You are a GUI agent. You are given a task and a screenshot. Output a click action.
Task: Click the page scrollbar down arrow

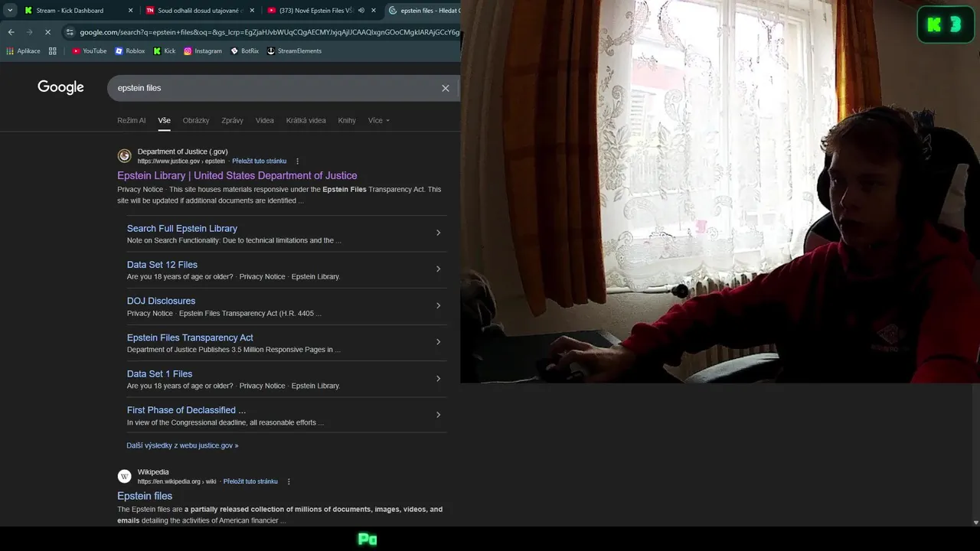(x=975, y=522)
